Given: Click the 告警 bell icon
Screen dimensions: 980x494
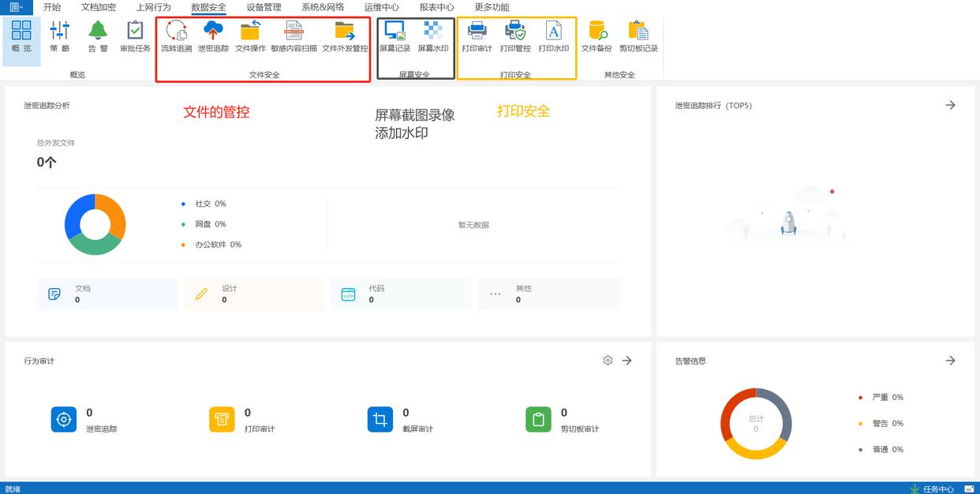Looking at the screenshot, I should click(98, 36).
